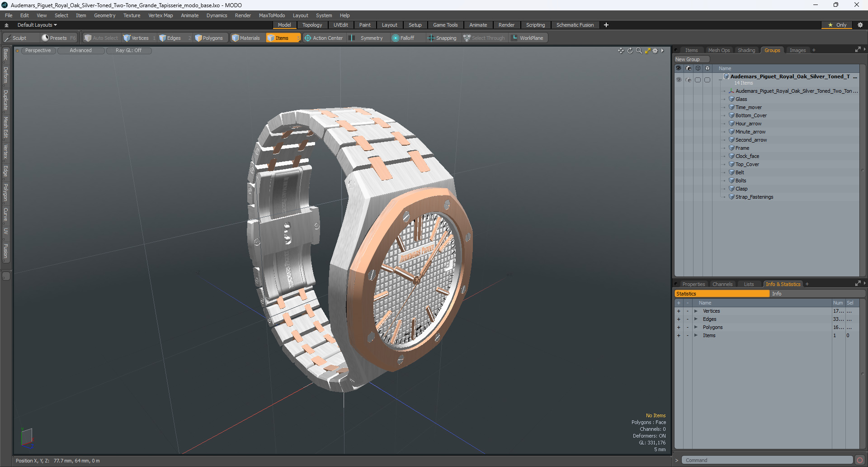Open the Presets browser

58,38
